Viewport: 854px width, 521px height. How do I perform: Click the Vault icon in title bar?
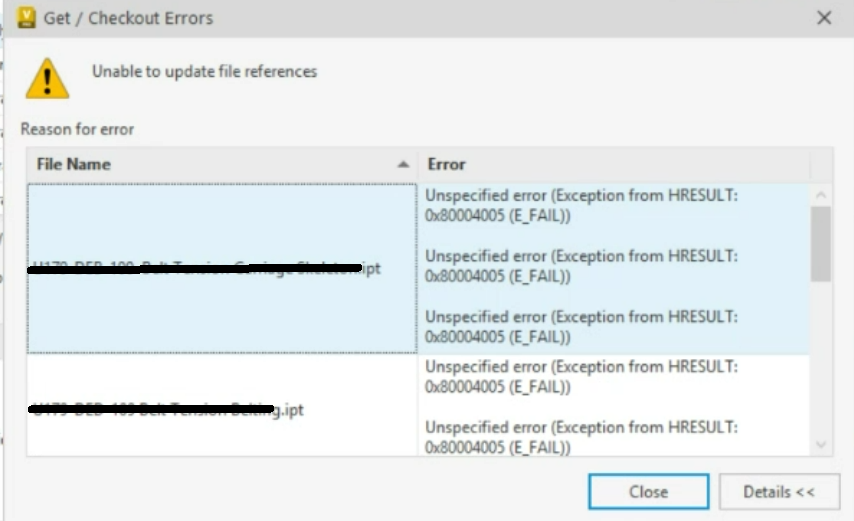pyautogui.click(x=26, y=18)
